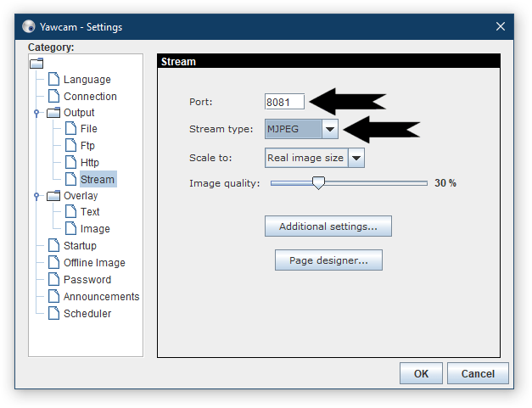This screenshot has height=408, width=532.
Task: Select Announcements in the category tree
Action: click(101, 296)
